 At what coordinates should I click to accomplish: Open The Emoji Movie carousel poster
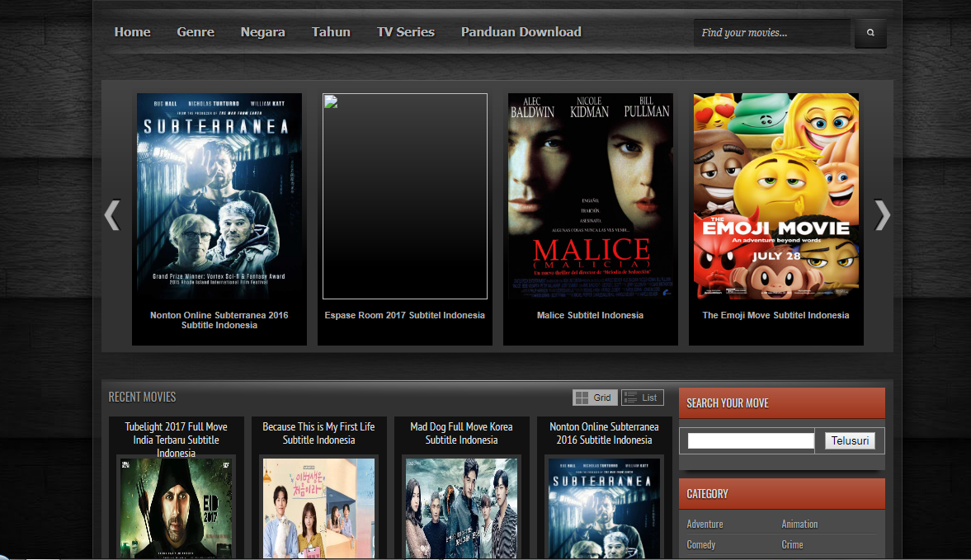pos(776,196)
